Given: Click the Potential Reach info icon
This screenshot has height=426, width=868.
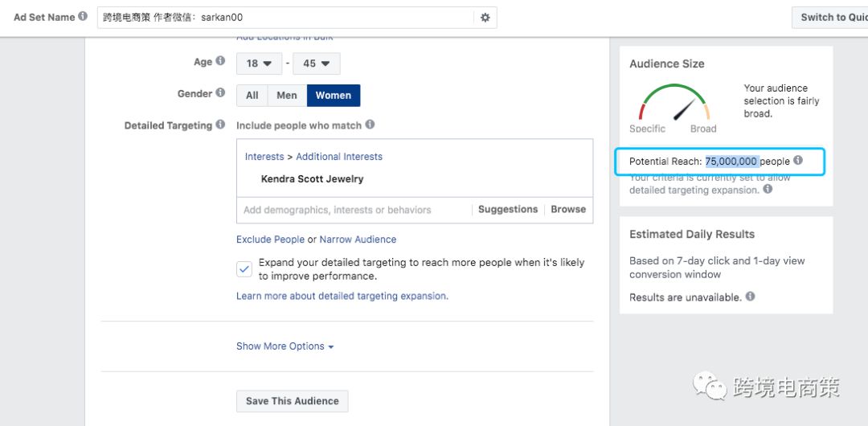Looking at the screenshot, I should [798, 161].
